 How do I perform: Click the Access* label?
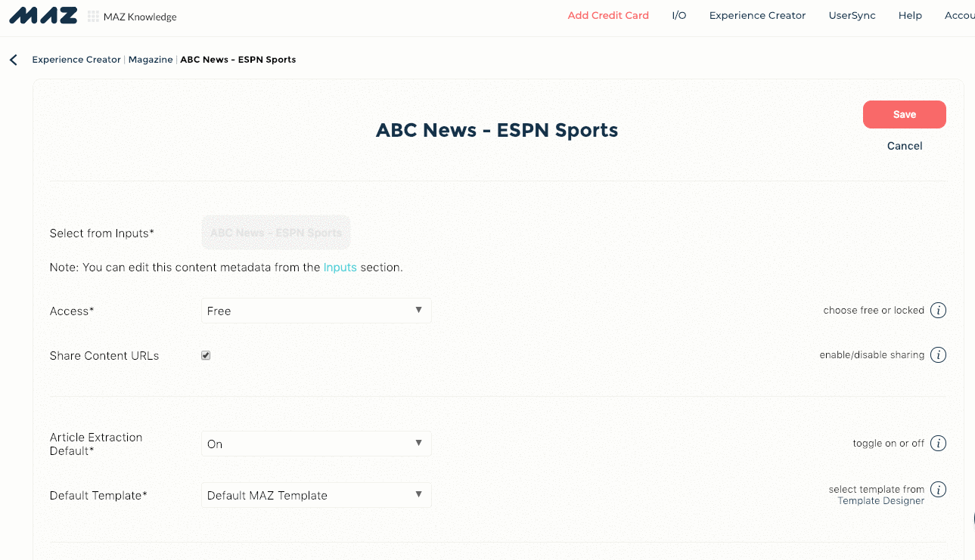coord(72,311)
